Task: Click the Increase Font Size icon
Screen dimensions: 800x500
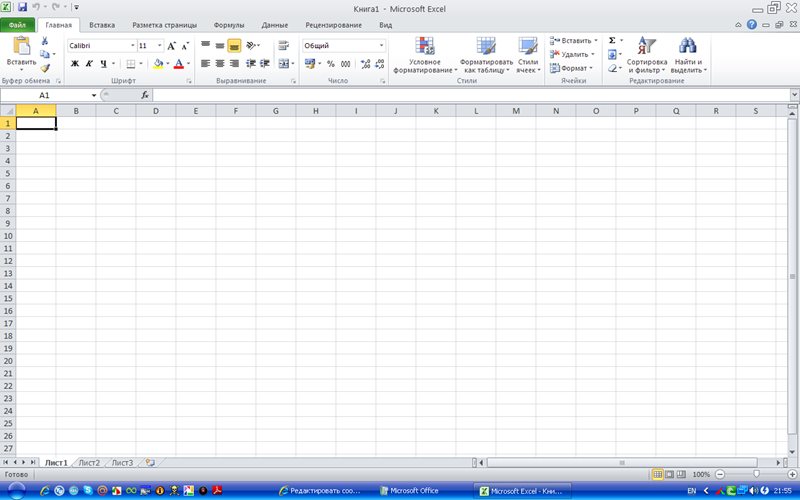Action: 172,45
